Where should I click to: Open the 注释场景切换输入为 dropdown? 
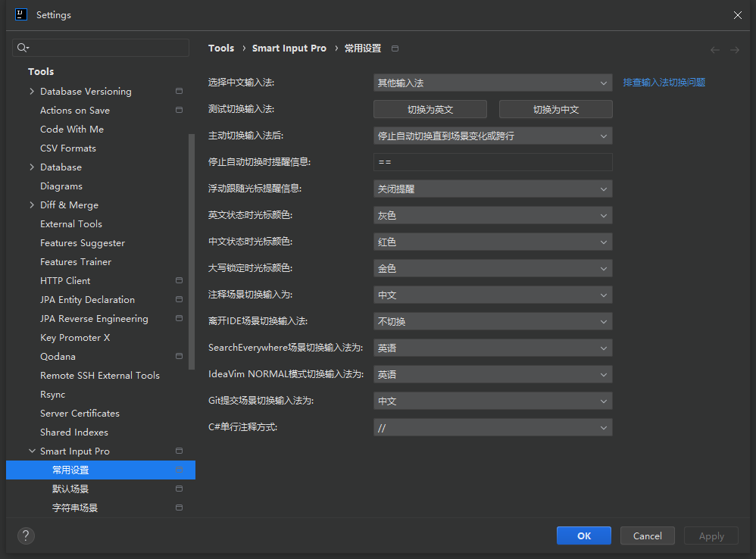click(492, 295)
